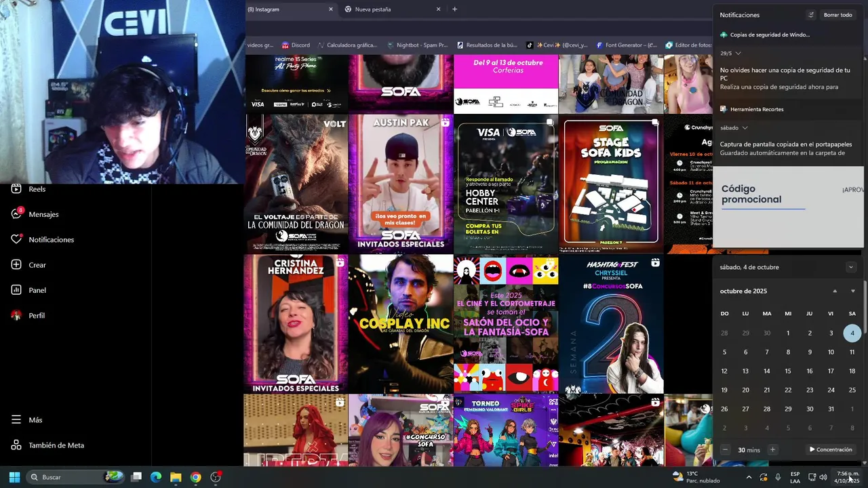The height and width of the screenshot is (488, 868).
Task: Open the Font Generator bookmark
Action: pyautogui.click(x=627, y=45)
